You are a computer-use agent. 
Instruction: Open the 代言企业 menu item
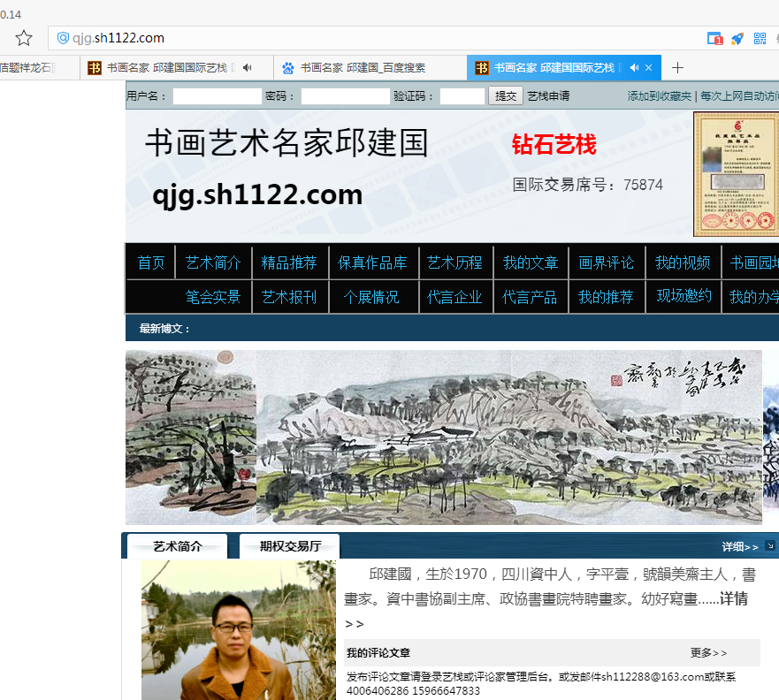(x=454, y=297)
